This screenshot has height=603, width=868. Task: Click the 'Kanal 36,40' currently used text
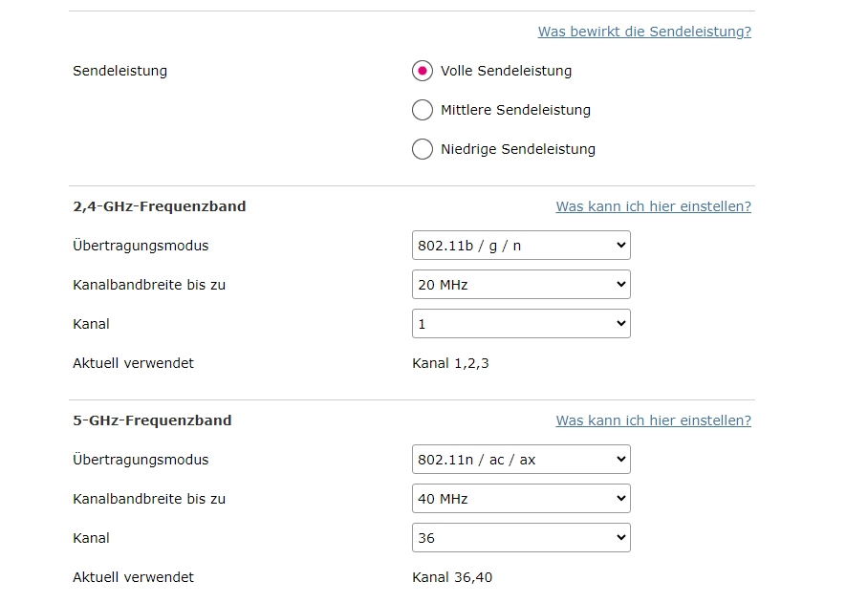tap(452, 577)
